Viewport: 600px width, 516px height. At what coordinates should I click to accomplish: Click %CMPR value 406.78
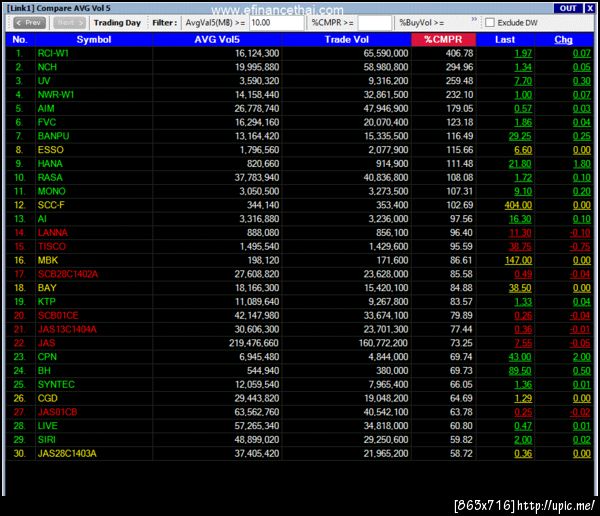[460, 54]
